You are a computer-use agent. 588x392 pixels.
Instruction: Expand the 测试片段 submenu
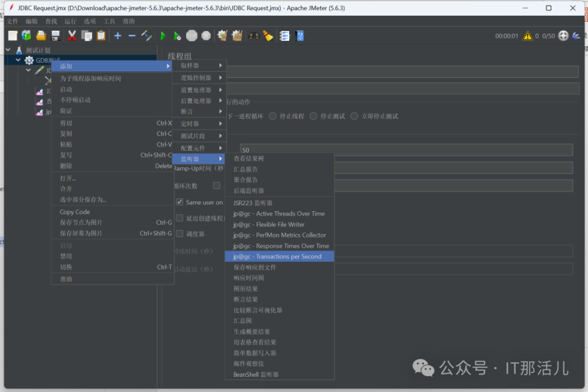tap(199, 136)
